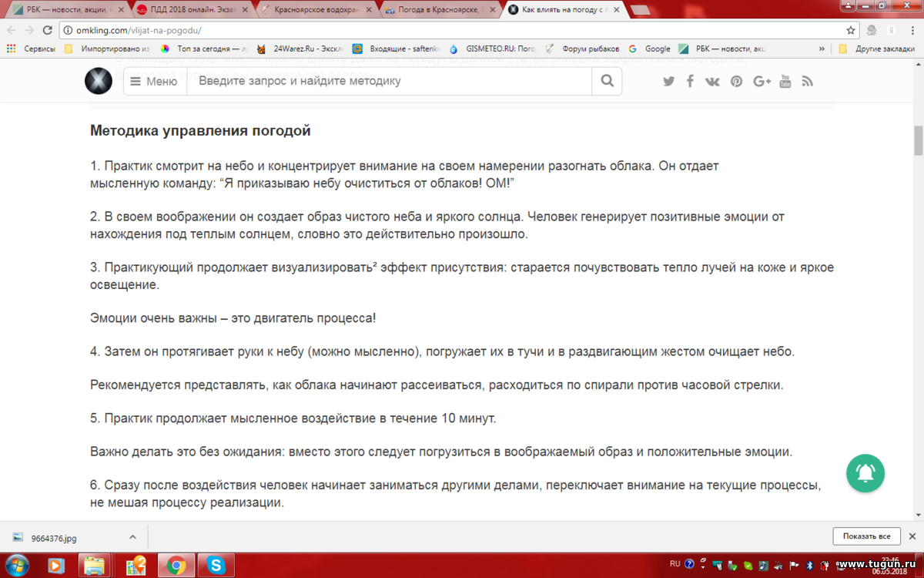This screenshot has width=924, height=578.
Task: Reload the page
Action: click(48, 30)
